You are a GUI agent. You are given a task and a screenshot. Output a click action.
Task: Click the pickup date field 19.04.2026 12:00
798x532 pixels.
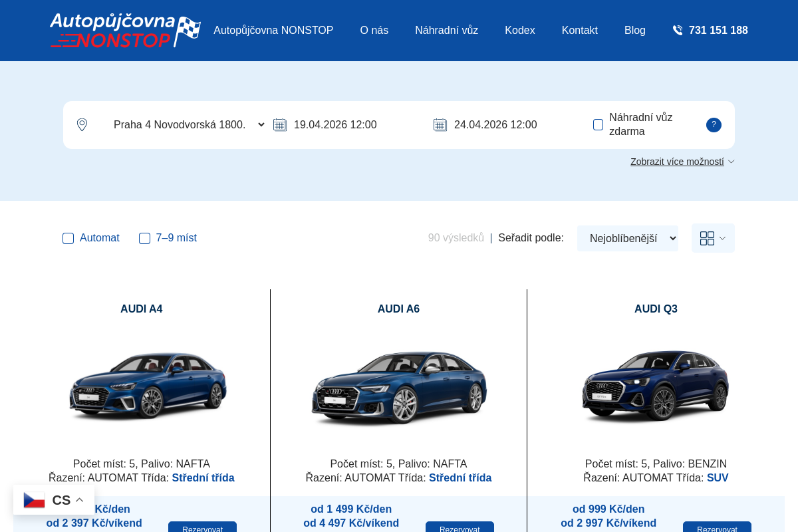point(335,125)
